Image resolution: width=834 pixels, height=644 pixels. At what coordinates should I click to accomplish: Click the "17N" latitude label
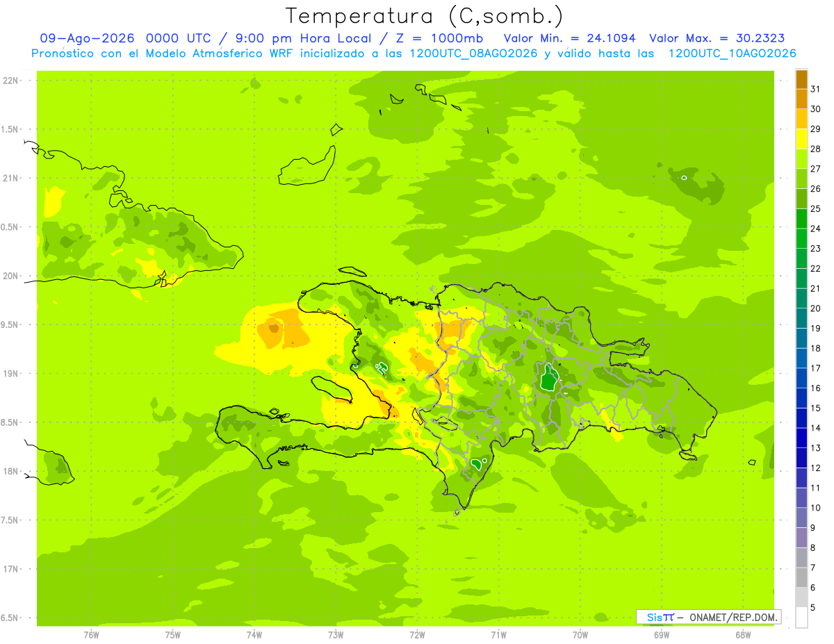[11, 569]
